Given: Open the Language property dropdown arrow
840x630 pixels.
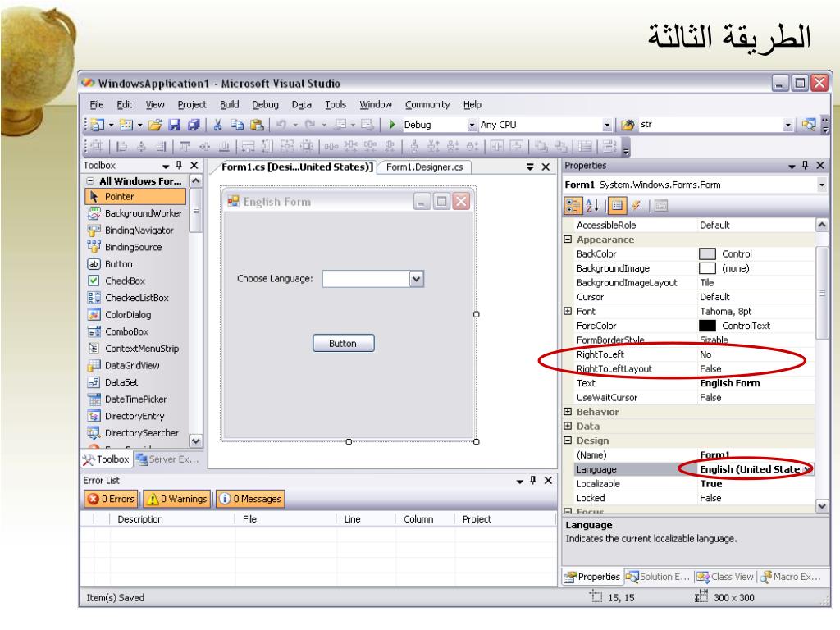Looking at the screenshot, I should 807,469.
